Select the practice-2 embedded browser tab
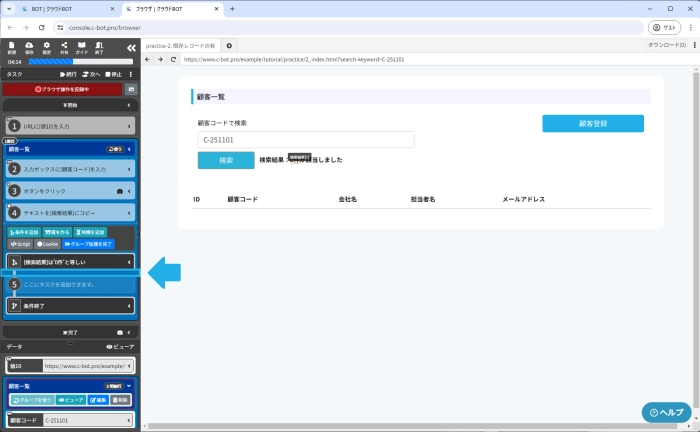Screen dimensions: 700x432 coord(181,45)
